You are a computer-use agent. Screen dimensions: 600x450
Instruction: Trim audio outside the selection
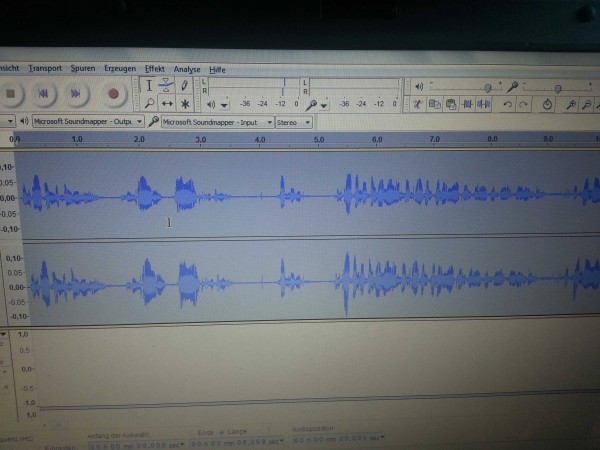(467, 104)
